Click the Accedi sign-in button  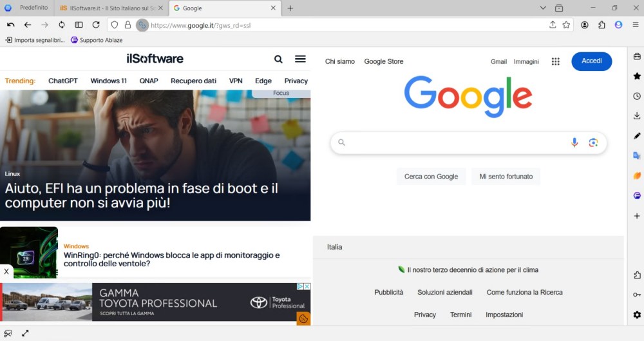(x=591, y=61)
